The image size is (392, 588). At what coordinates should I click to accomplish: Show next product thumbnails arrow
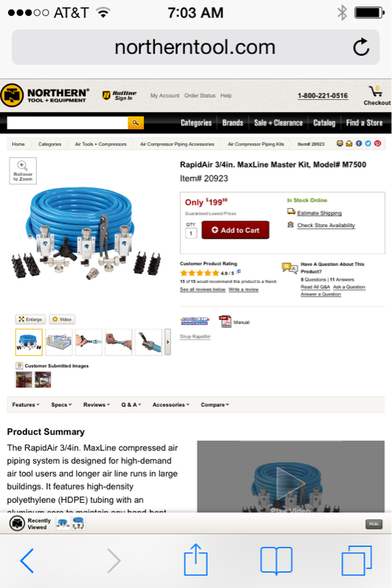(167, 342)
